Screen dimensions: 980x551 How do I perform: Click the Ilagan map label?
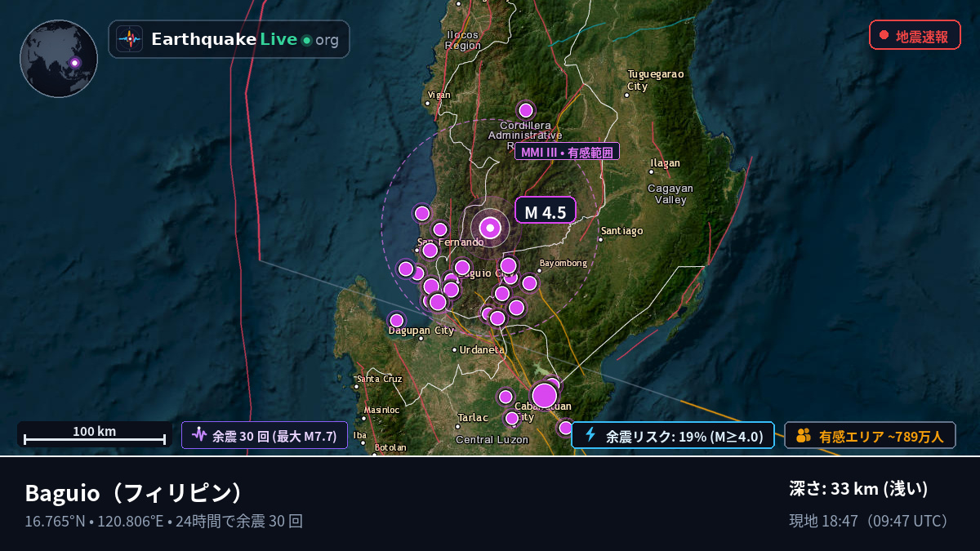pos(665,163)
